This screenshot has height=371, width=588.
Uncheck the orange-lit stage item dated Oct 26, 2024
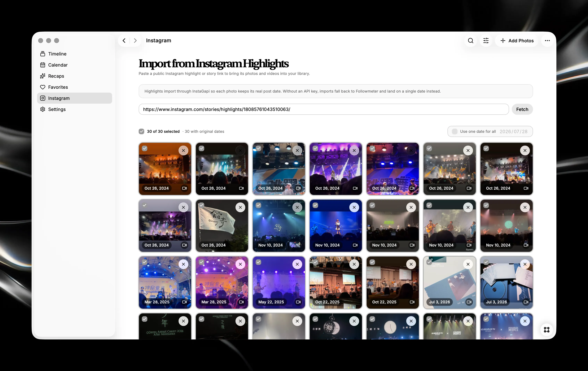pyautogui.click(x=145, y=149)
